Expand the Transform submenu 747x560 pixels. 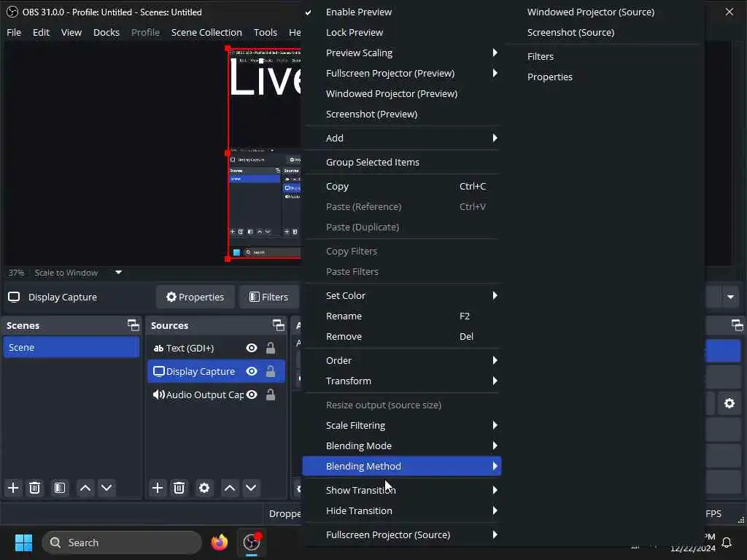click(x=402, y=381)
